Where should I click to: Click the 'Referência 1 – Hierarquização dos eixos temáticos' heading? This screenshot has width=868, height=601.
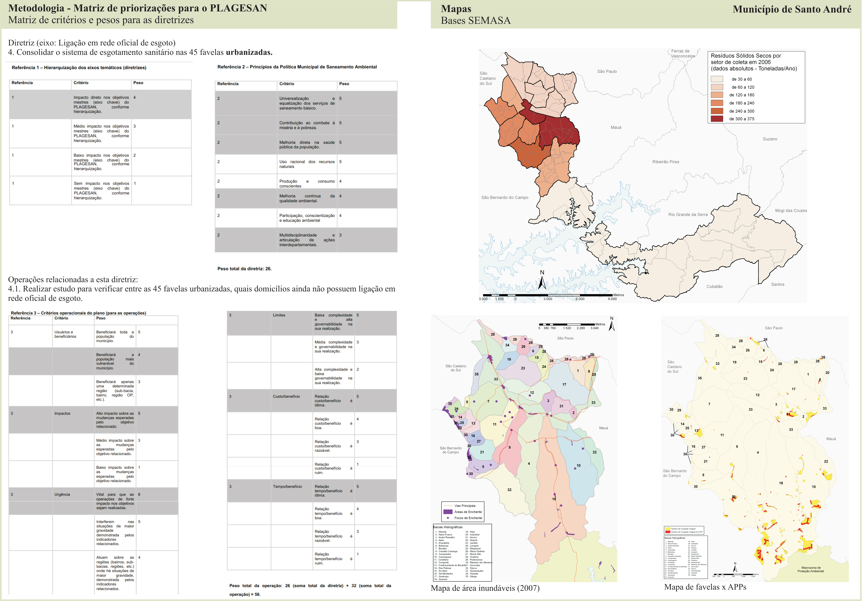79,68
